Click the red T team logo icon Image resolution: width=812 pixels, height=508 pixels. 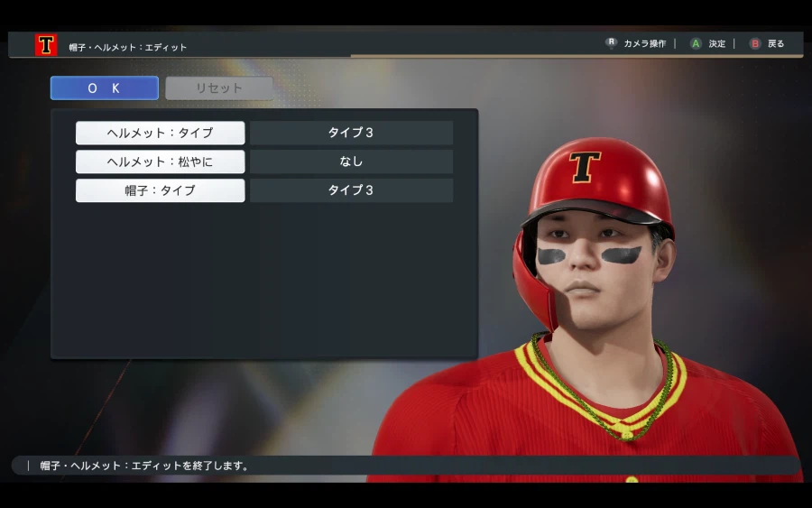[46, 45]
